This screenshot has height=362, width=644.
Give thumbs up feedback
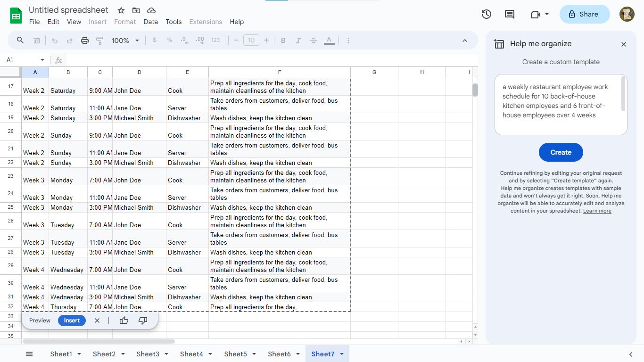124,321
